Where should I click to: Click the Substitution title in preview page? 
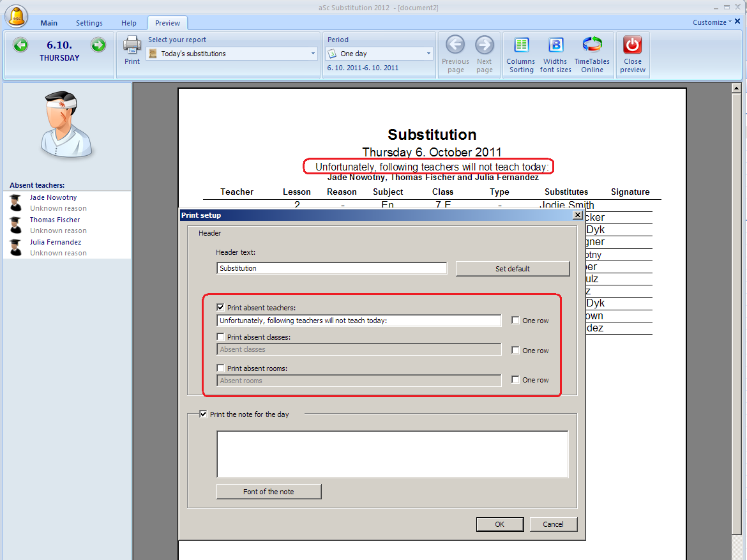click(432, 134)
